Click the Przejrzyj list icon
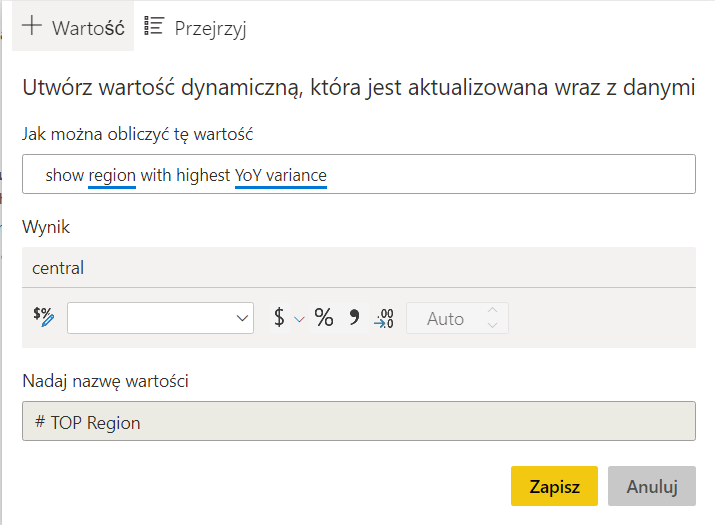Image resolution: width=715 pixels, height=525 pixels. pyautogui.click(x=155, y=27)
